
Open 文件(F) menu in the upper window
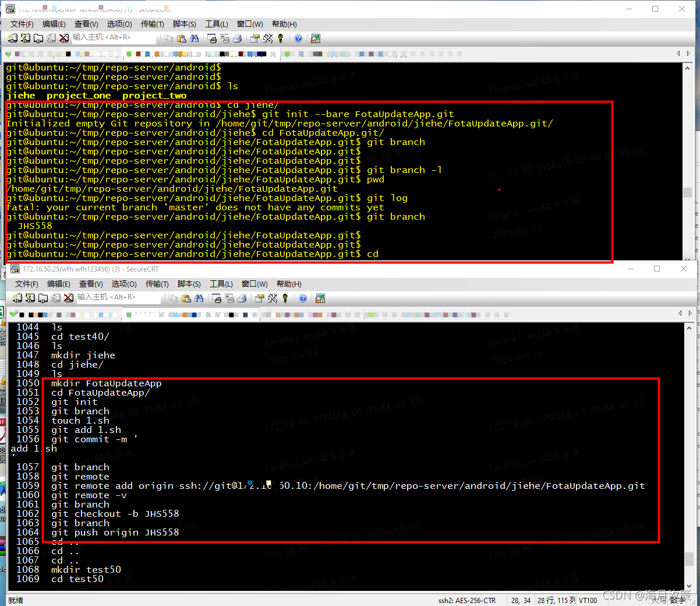[x=22, y=24]
